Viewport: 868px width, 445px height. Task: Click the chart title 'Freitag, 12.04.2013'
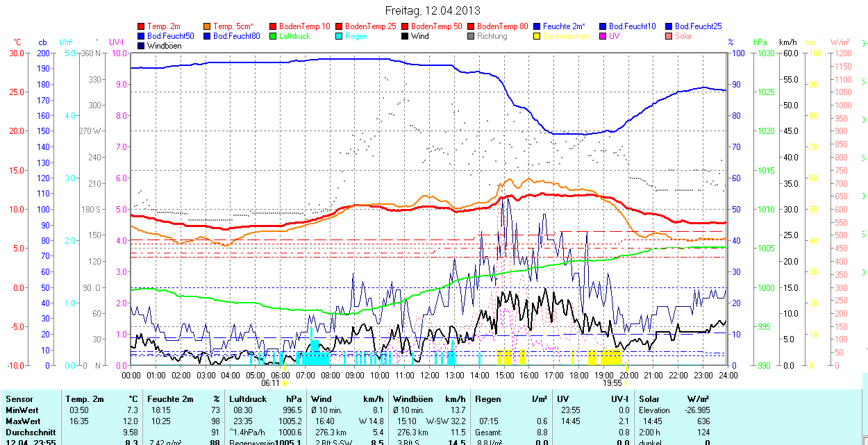[433, 10]
